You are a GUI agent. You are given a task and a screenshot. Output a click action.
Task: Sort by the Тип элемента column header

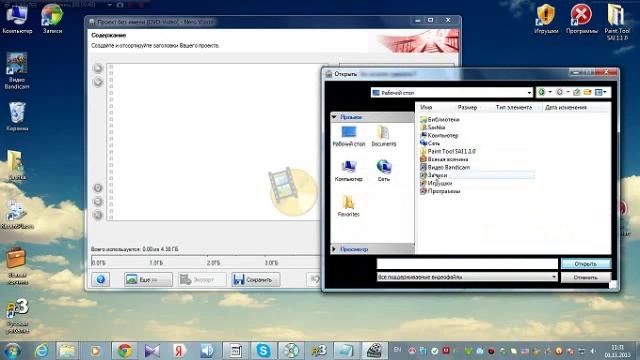pyautogui.click(x=513, y=107)
